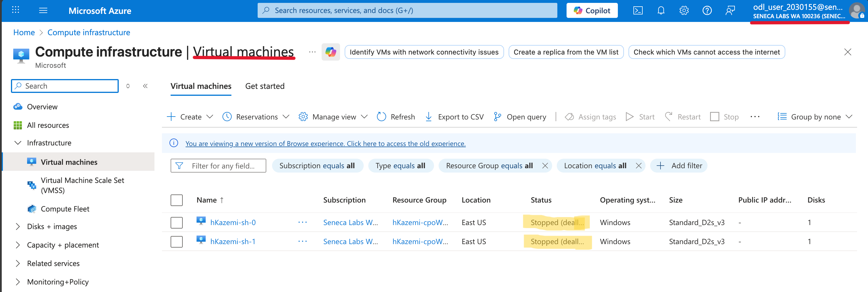Open the Reservations dropdown

(256, 117)
